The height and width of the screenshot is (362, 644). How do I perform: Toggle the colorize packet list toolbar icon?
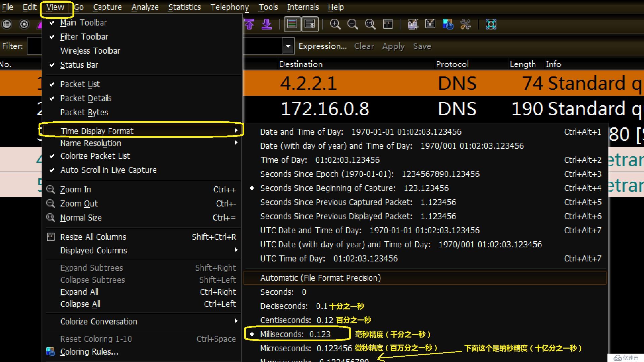(292, 24)
